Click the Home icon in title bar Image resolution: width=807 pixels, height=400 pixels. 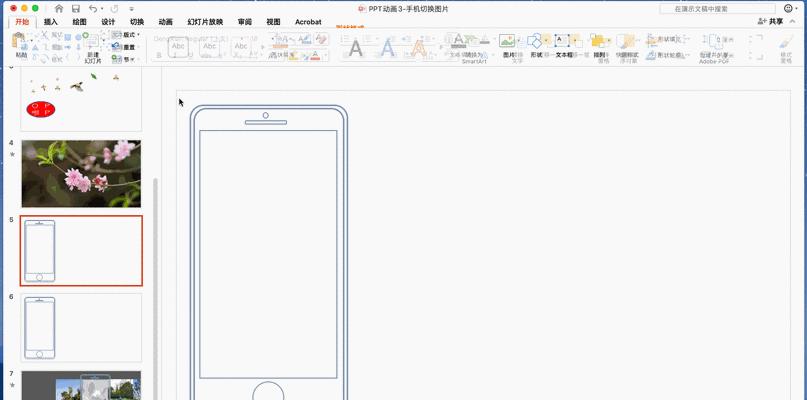(59, 8)
